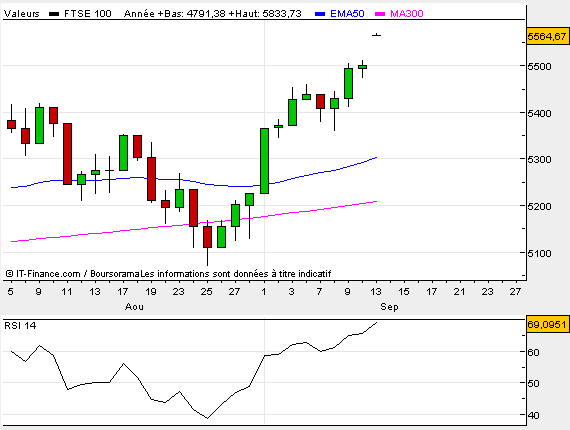Click the end of the blue EMA50 line

(376, 157)
